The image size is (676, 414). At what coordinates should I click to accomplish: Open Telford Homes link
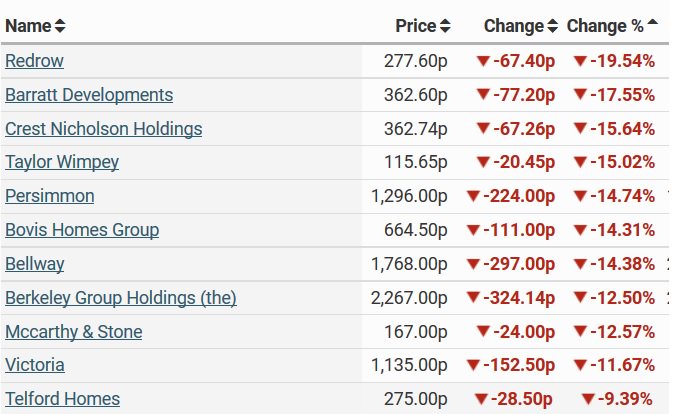point(63,399)
